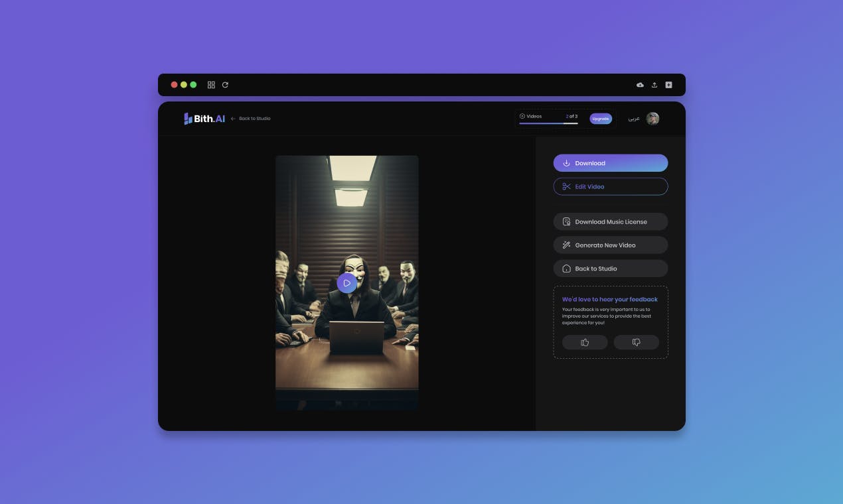This screenshot has width=843, height=504.
Task: Open the user profile avatar
Action: click(652, 119)
